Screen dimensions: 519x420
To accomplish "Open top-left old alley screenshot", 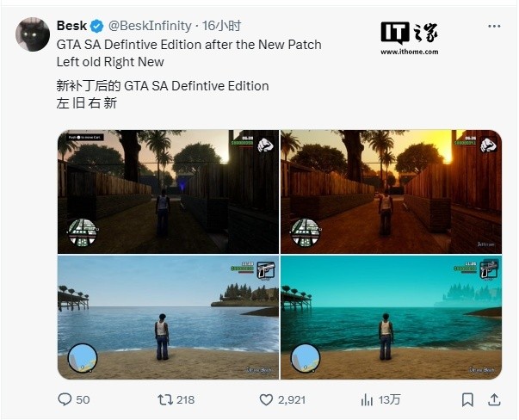I will click(x=168, y=192).
